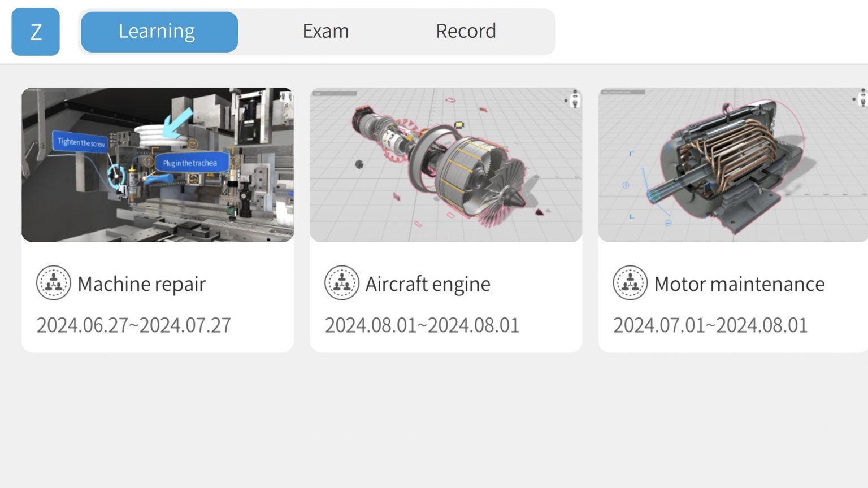Click the 'Plug in the trachea' label
Screen dimensions: 868x488
190,163
